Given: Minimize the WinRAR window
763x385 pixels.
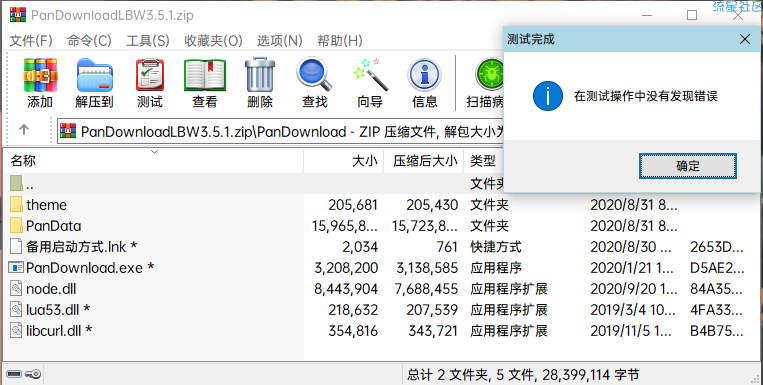Looking at the screenshot, I should click(647, 15).
